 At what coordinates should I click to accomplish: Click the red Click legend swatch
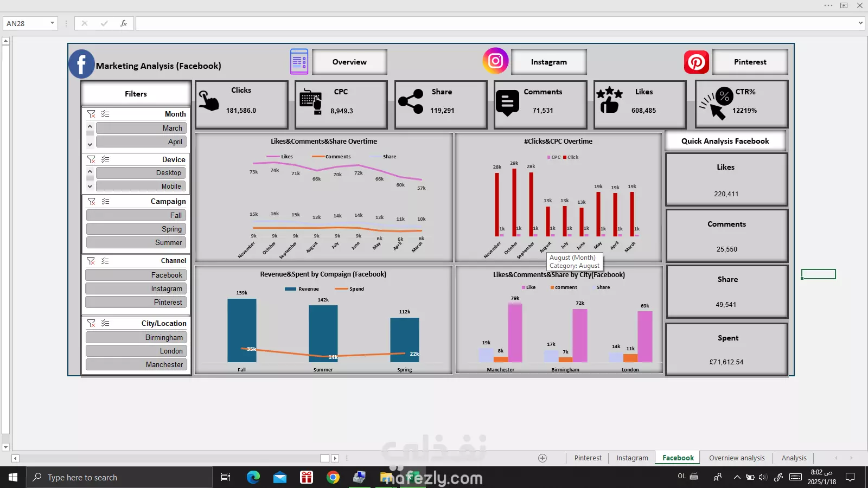565,157
